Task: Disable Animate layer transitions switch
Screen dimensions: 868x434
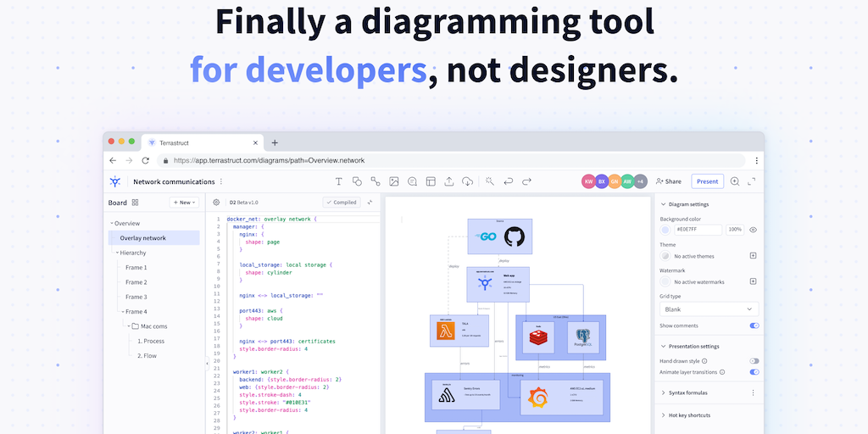Action: 754,372
